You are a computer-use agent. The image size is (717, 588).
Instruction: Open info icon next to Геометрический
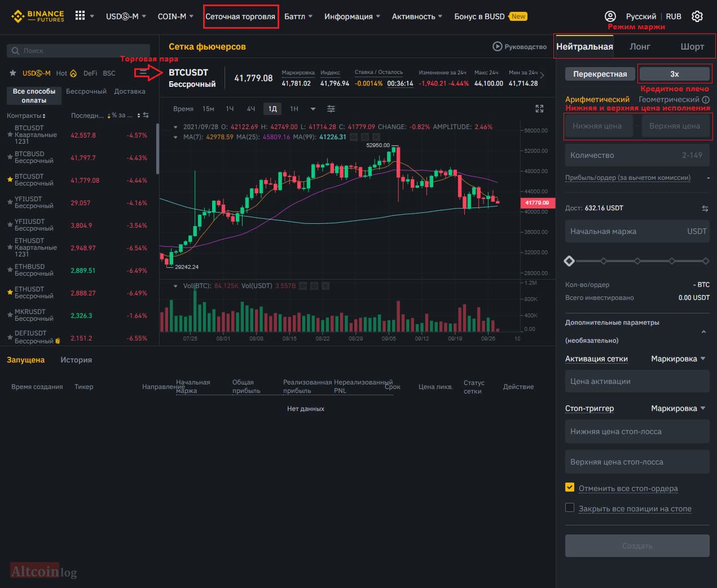click(706, 100)
